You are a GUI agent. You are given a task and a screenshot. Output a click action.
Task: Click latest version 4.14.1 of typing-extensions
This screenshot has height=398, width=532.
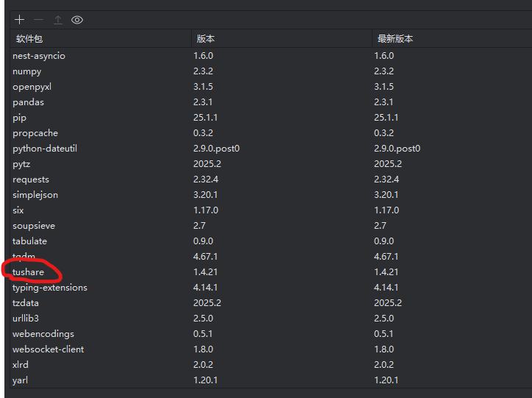point(387,288)
